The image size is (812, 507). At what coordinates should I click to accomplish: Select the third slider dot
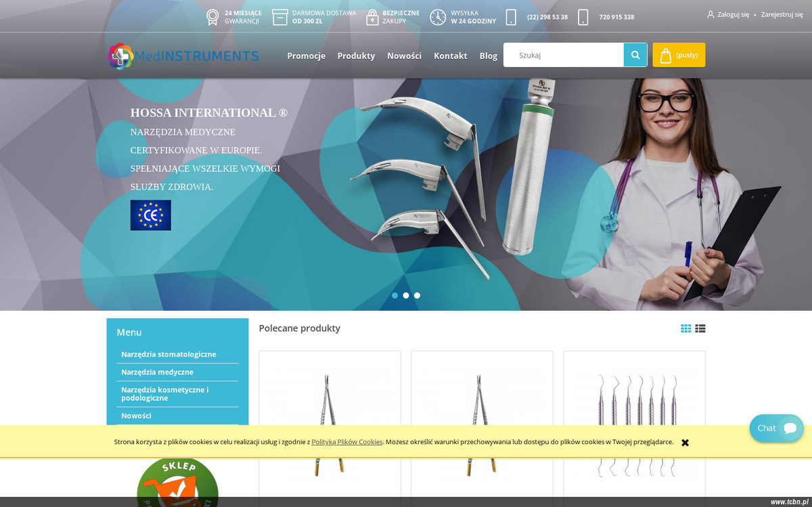pos(417,295)
